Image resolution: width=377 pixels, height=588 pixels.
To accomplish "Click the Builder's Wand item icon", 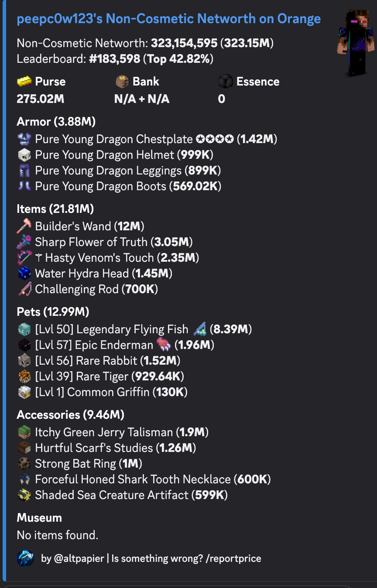I will pyautogui.click(x=24, y=226).
